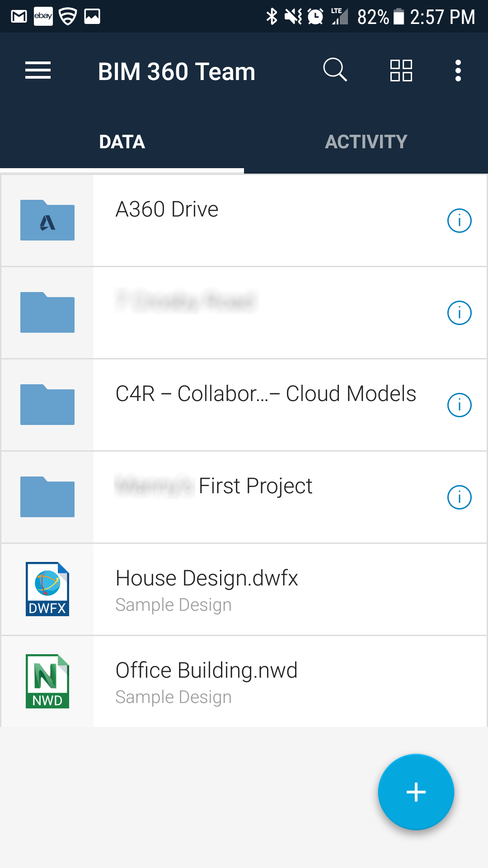Tap the NWD Navisworks file icon
The height and width of the screenshot is (868, 488).
(x=47, y=681)
